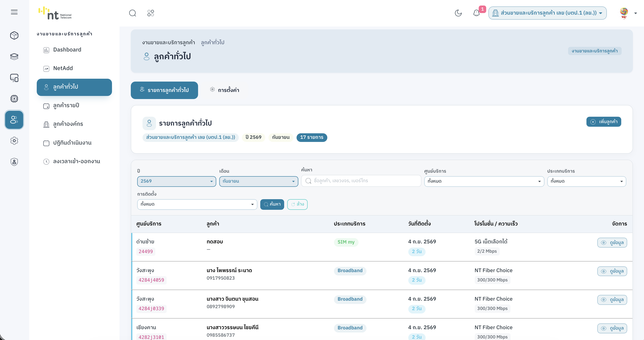Screen dimensions: 644x340
Task: Click the เพิ่มลูกค้า button
Action: coord(604,122)
